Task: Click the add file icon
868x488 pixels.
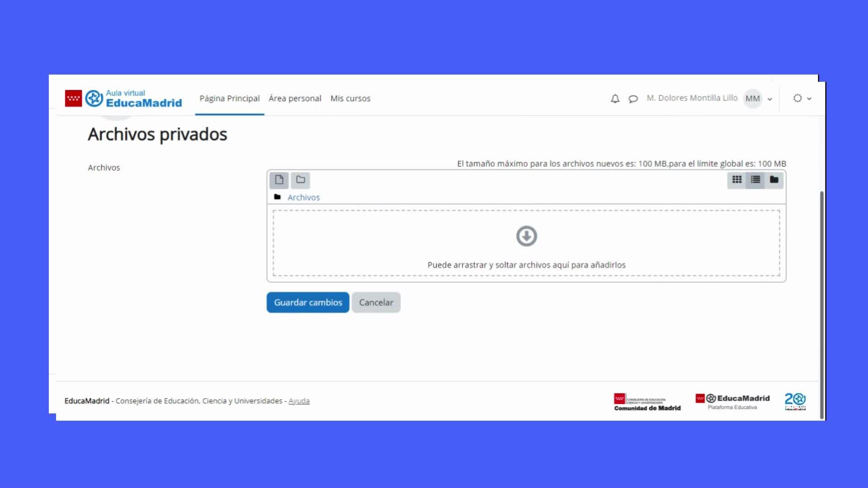Action: point(279,180)
